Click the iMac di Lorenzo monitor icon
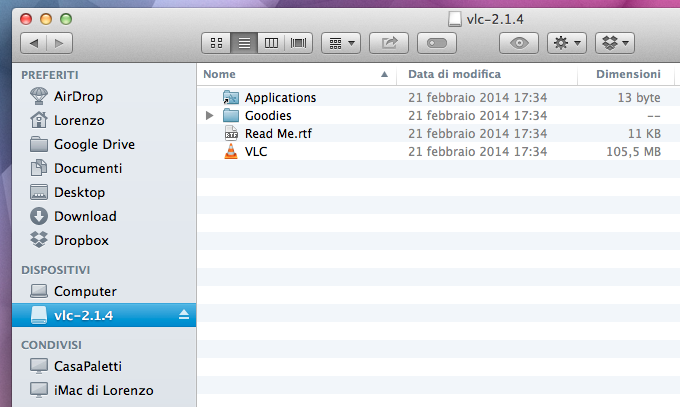The width and height of the screenshot is (680, 407). [39, 390]
